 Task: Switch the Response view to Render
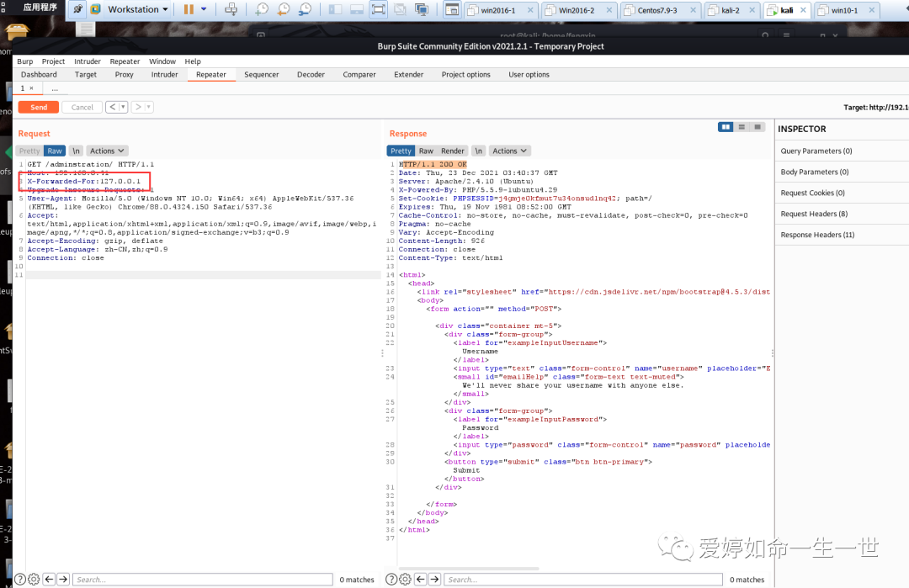pos(453,151)
